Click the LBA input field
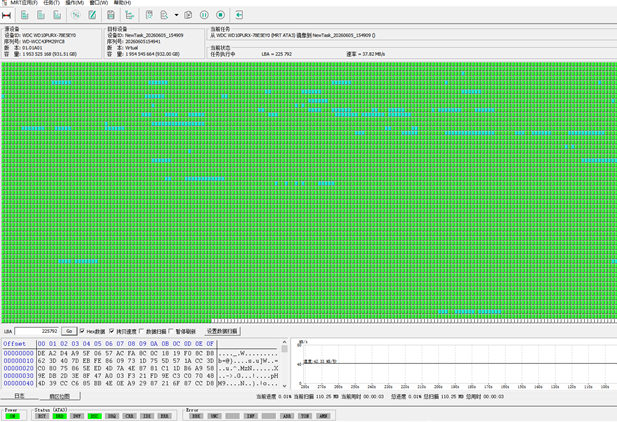Viewport: 617px width, 422px height. (x=37, y=331)
